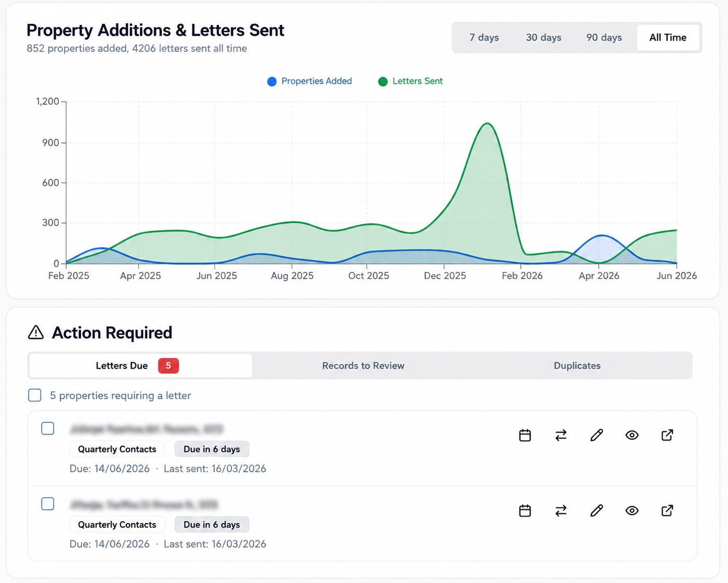Click swap arrows icon in first property row
The height and width of the screenshot is (583, 728).
pos(561,435)
